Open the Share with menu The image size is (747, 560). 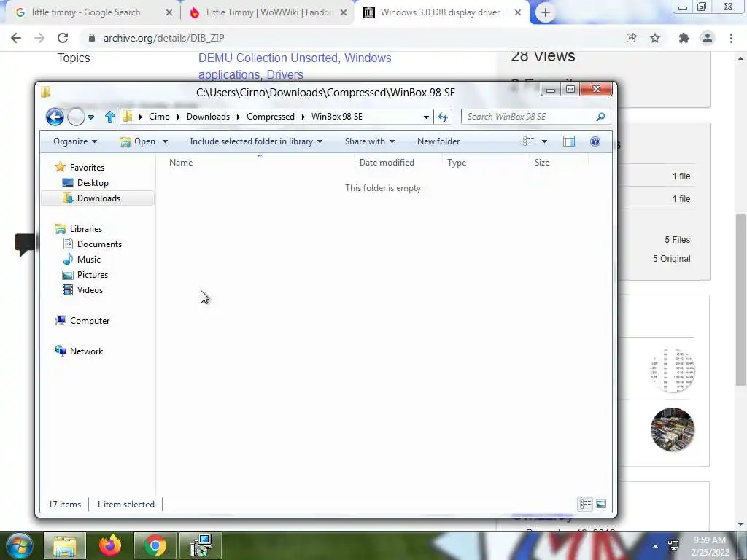pyautogui.click(x=370, y=141)
